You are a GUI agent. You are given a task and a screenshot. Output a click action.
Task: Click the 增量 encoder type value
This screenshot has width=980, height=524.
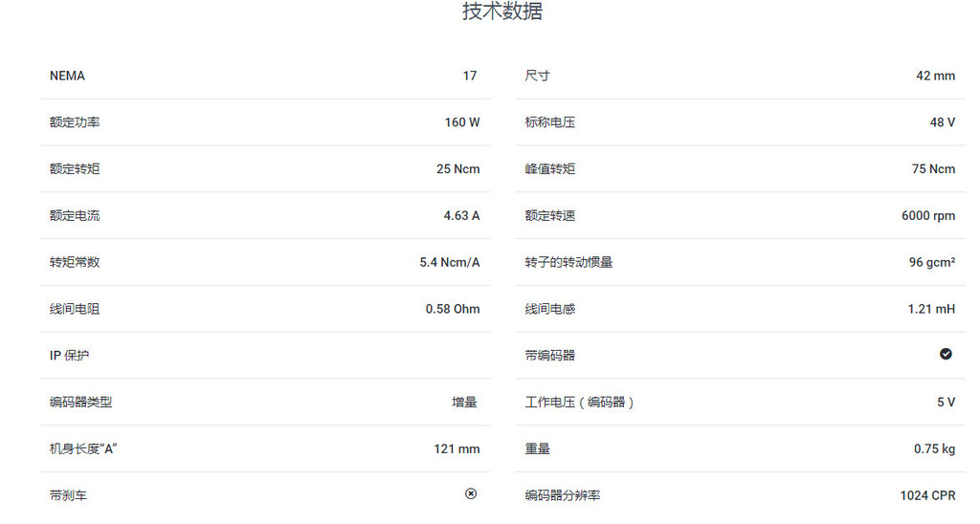(464, 403)
